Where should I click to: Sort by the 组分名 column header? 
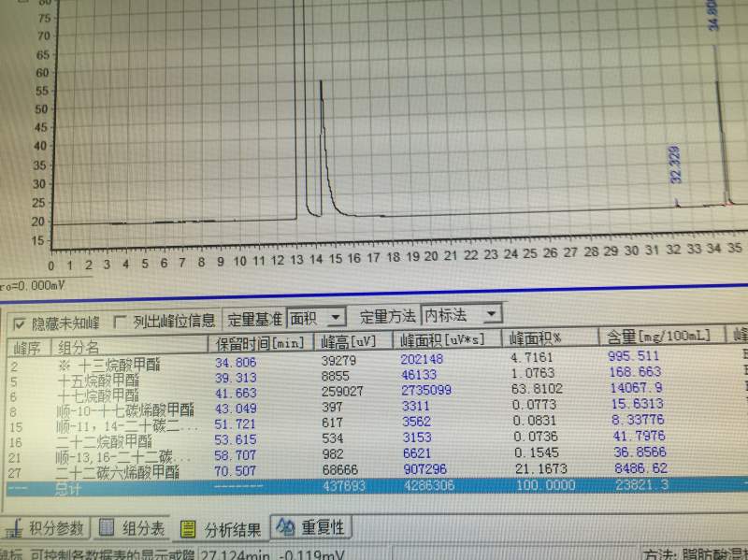tap(129, 346)
